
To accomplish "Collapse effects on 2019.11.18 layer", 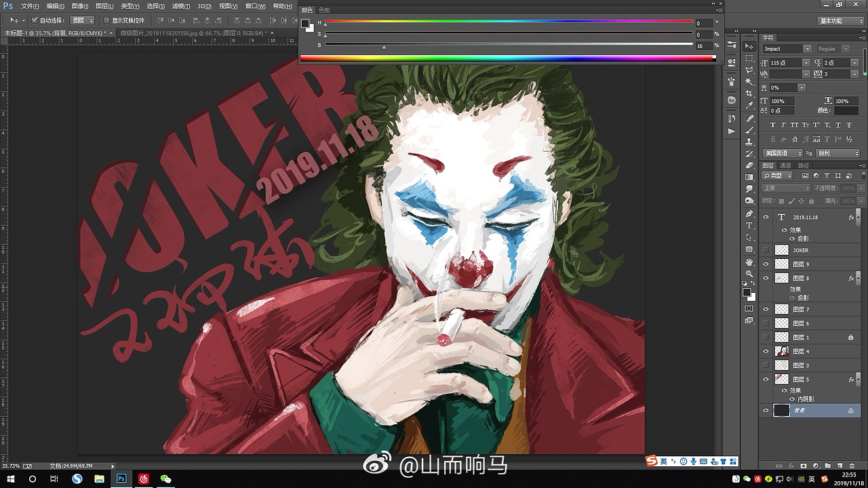I will (859, 217).
